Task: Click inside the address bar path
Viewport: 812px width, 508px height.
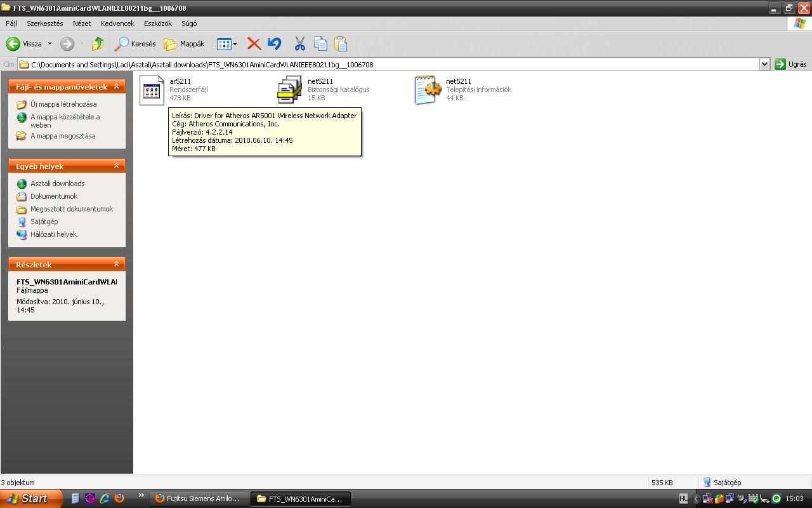Action: coord(388,64)
